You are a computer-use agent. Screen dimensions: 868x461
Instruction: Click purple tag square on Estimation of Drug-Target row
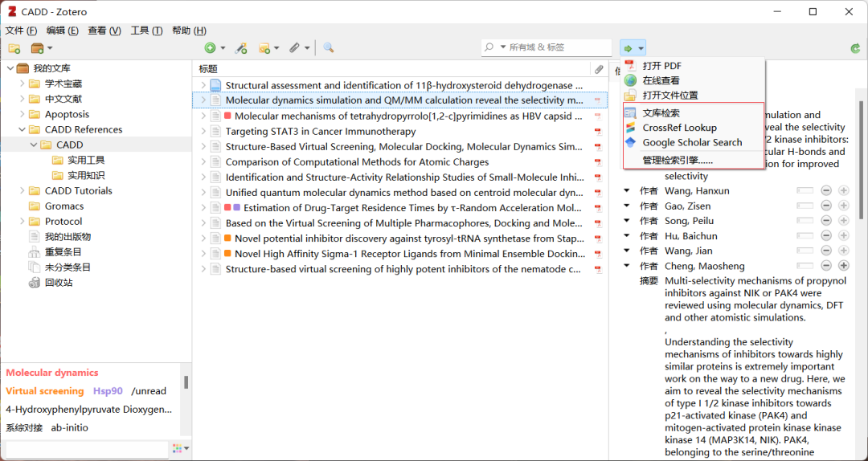tap(236, 207)
